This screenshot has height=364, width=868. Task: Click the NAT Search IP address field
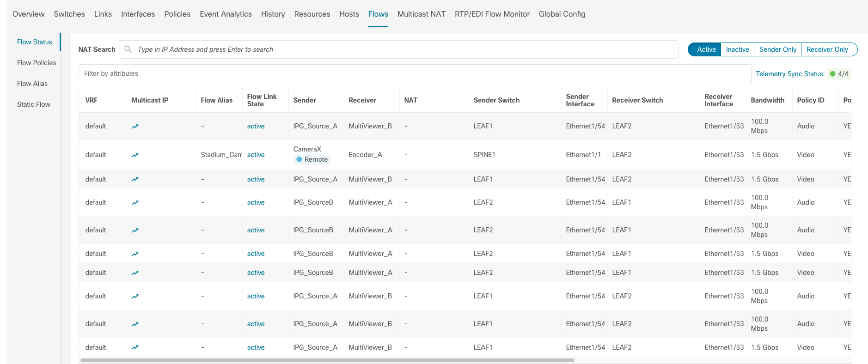click(x=402, y=49)
